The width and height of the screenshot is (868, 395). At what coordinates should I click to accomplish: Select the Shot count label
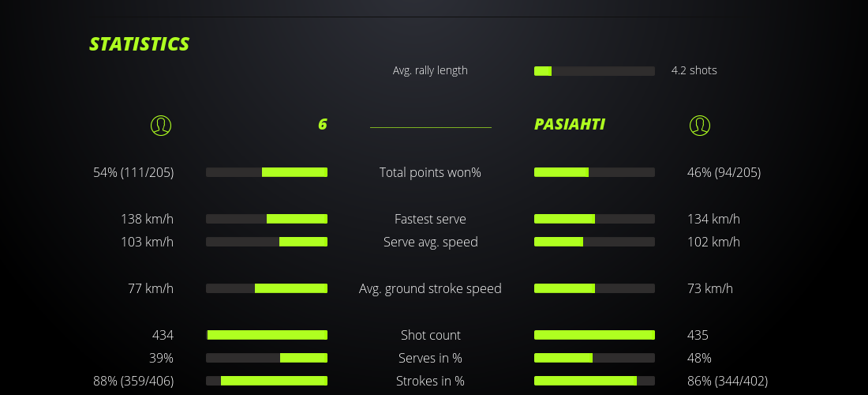point(430,335)
